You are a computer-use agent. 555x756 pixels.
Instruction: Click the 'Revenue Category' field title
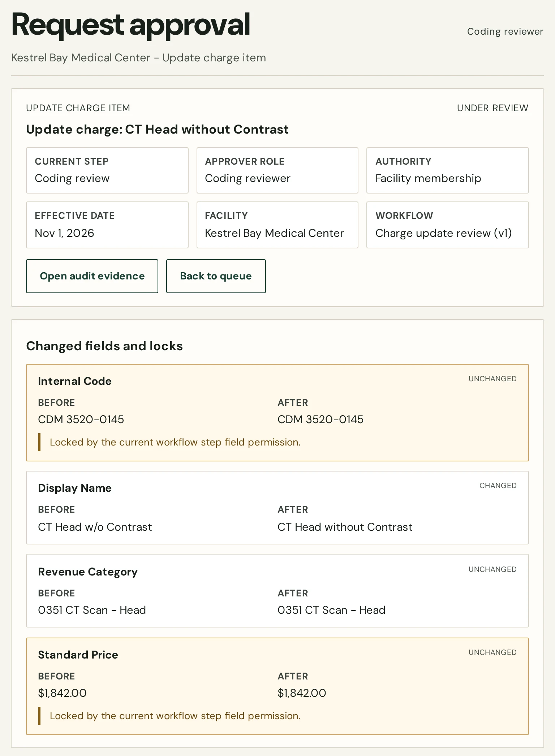point(88,572)
